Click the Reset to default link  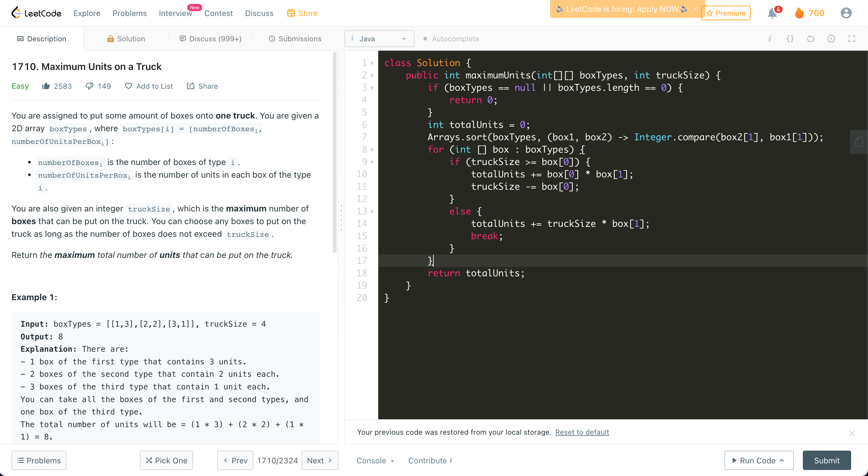coord(582,432)
